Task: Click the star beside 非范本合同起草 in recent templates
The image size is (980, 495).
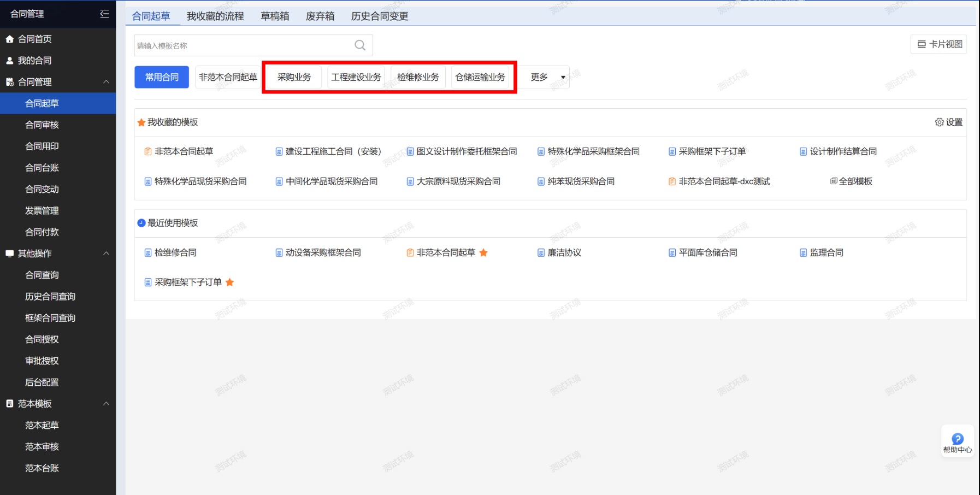Action: tap(483, 252)
